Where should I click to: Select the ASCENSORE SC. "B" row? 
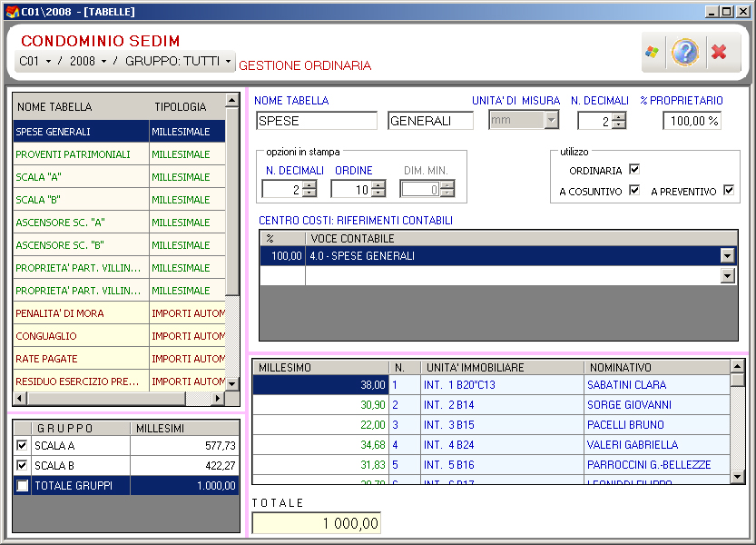click(x=120, y=245)
